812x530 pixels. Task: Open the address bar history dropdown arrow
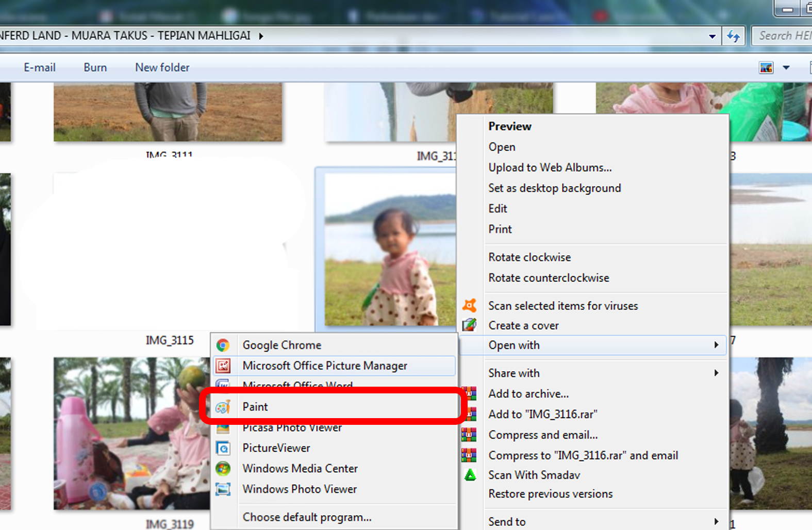point(712,36)
